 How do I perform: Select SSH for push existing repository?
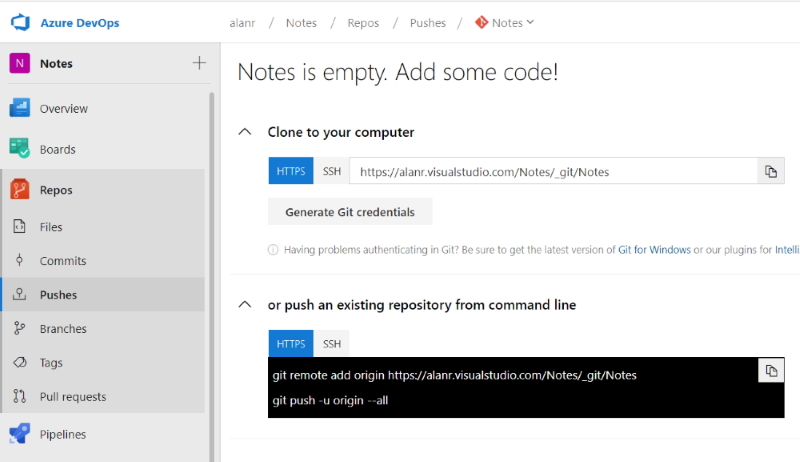coord(331,344)
